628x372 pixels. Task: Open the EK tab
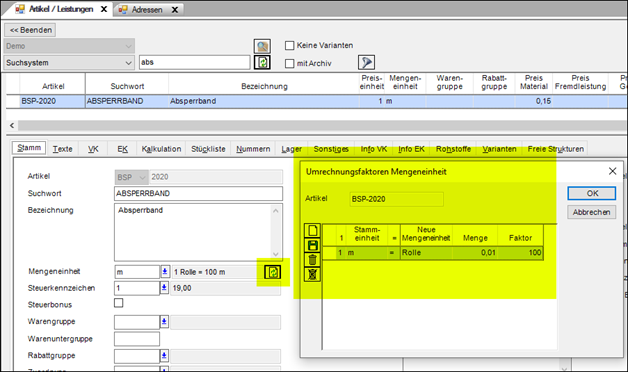(x=122, y=149)
